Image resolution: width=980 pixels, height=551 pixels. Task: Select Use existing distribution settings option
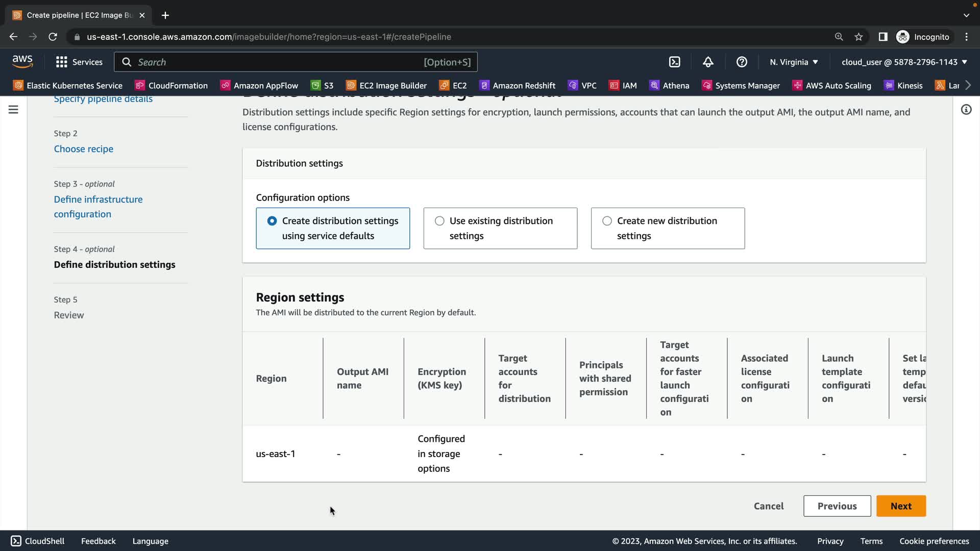click(439, 221)
